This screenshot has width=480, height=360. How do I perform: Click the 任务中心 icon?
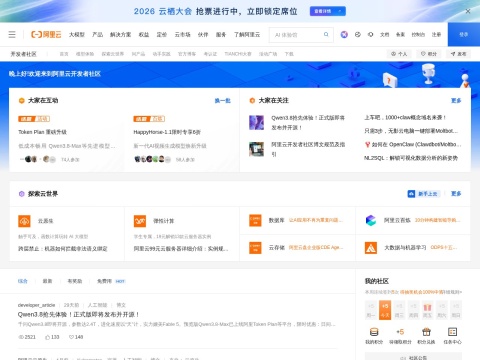452,332
